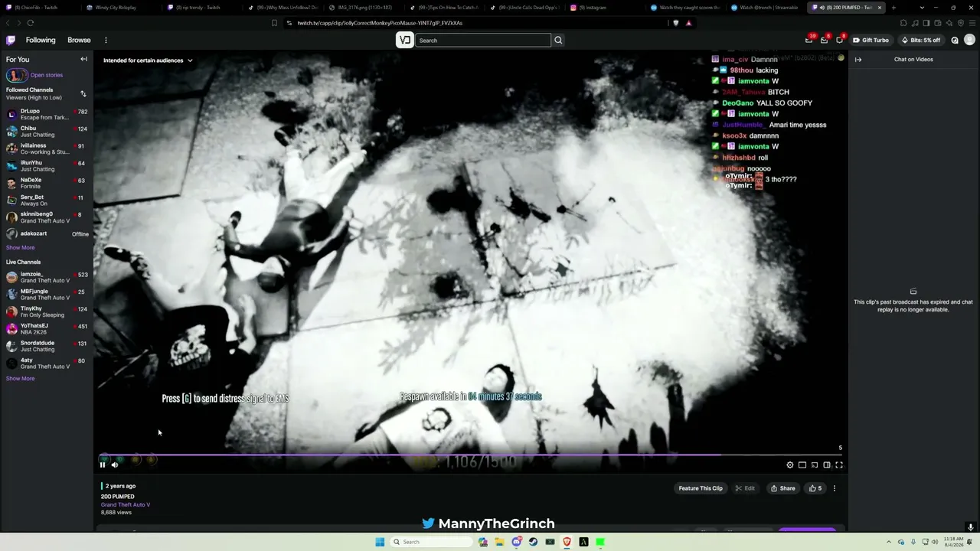Open Discord from the taskbar
This screenshot has width=980, height=551.
pyautogui.click(x=516, y=542)
